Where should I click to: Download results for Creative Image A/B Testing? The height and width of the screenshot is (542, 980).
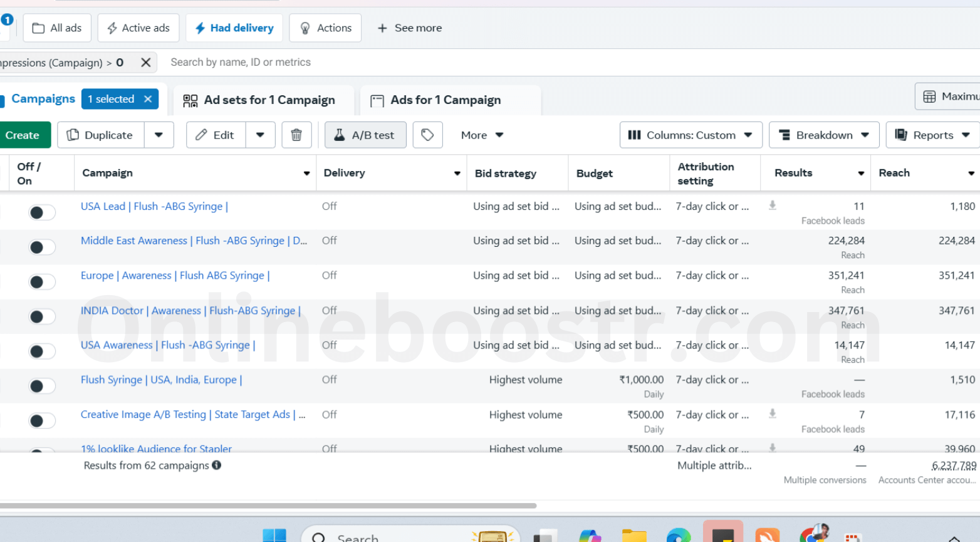click(773, 414)
